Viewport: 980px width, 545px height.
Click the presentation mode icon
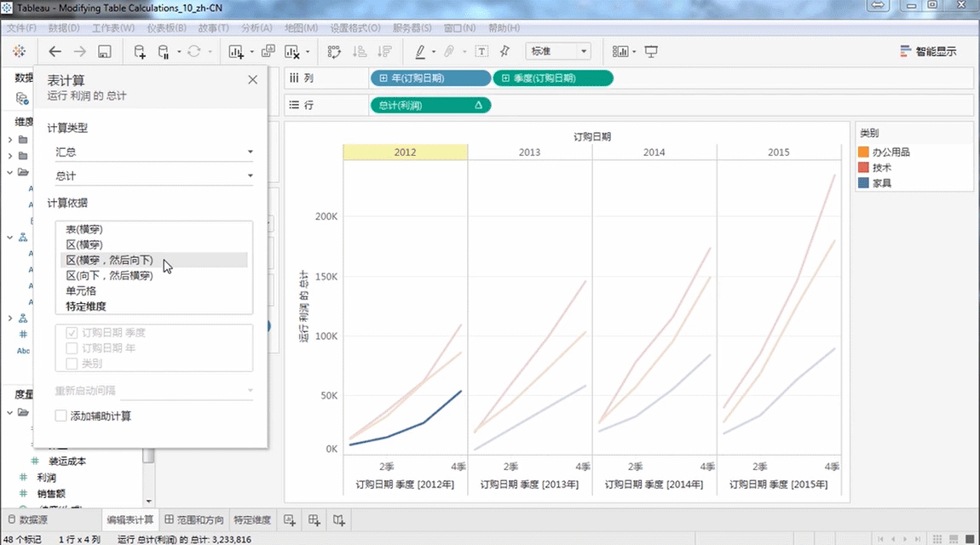[652, 52]
